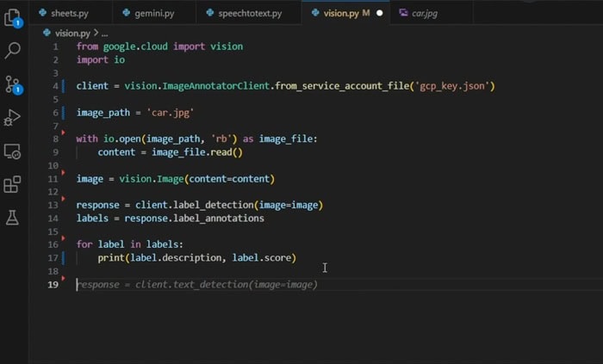603x364 pixels.
Task: Click 'label_annotations' on line 14
Action: click(x=219, y=219)
